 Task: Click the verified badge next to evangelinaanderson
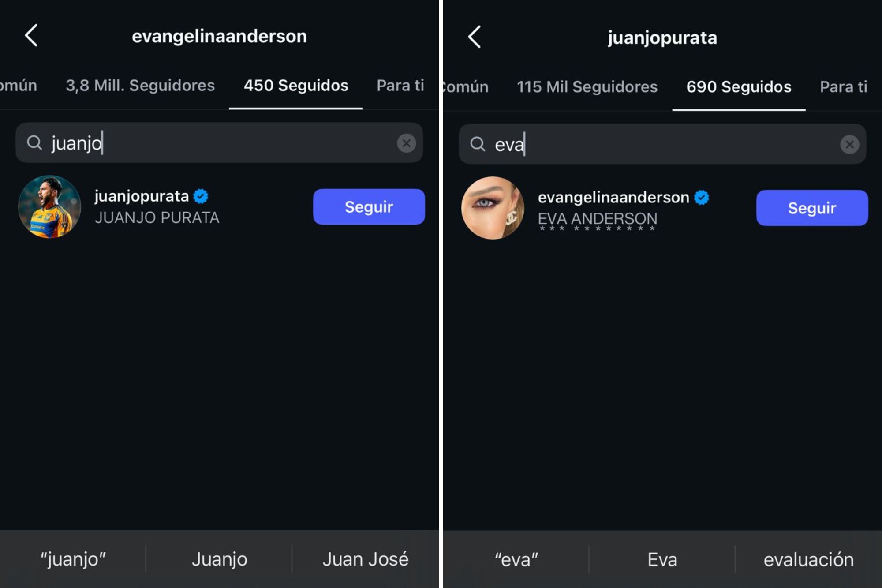click(701, 197)
